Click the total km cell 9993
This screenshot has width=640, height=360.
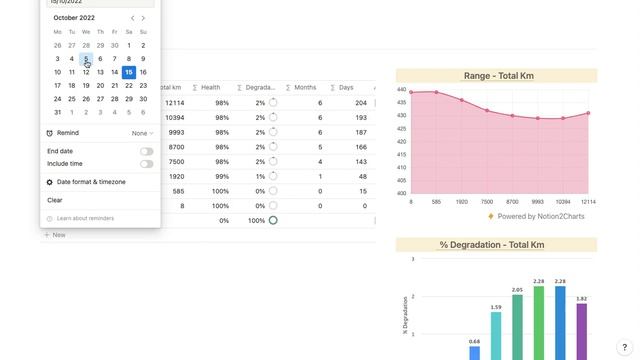176,132
